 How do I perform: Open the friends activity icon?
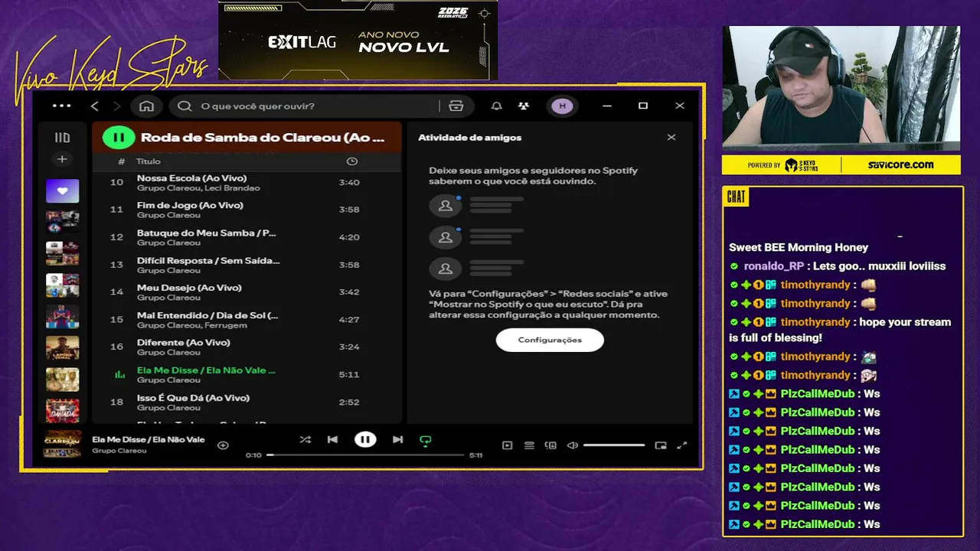(524, 106)
